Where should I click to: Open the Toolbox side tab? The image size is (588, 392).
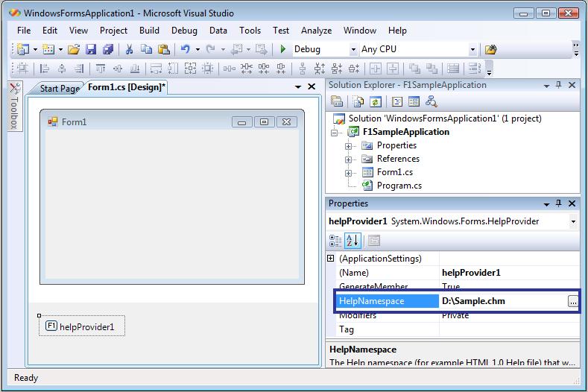pyautogui.click(x=14, y=106)
